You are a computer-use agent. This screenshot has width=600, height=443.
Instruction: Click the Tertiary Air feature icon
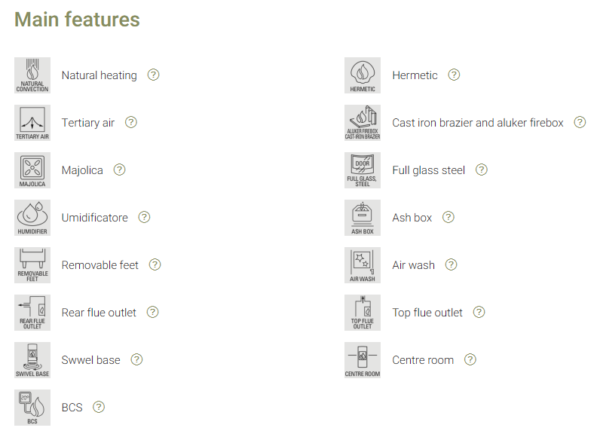tap(32, 122)
